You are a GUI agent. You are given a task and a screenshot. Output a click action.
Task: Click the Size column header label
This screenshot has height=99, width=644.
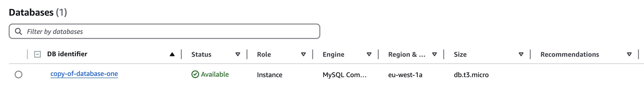460,55
